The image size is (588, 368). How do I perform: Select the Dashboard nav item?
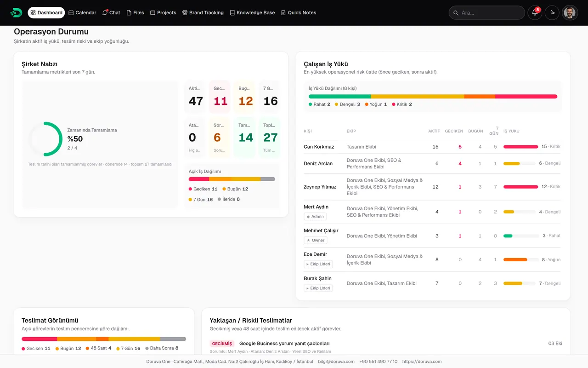click(46, 13)
